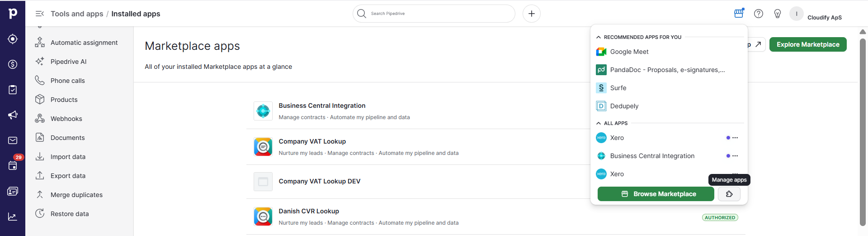
Task: Open Company VAT Lookup DEV app row
Action: [495, 181]
